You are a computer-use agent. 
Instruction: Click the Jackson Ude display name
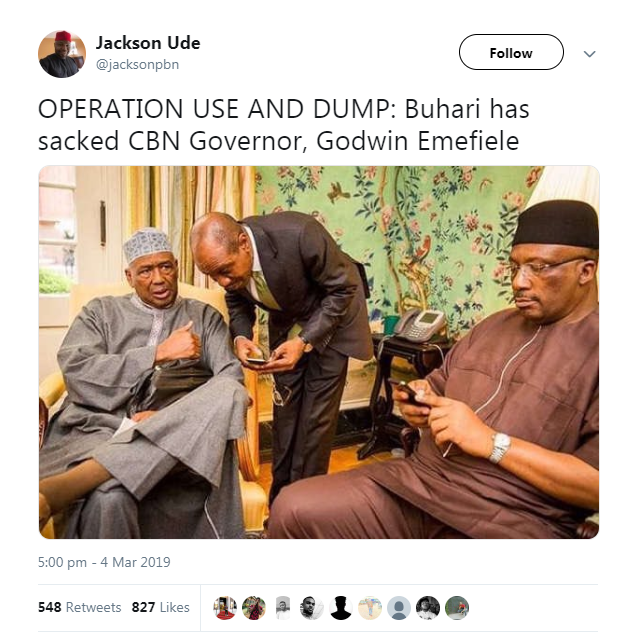pos(148,43)
